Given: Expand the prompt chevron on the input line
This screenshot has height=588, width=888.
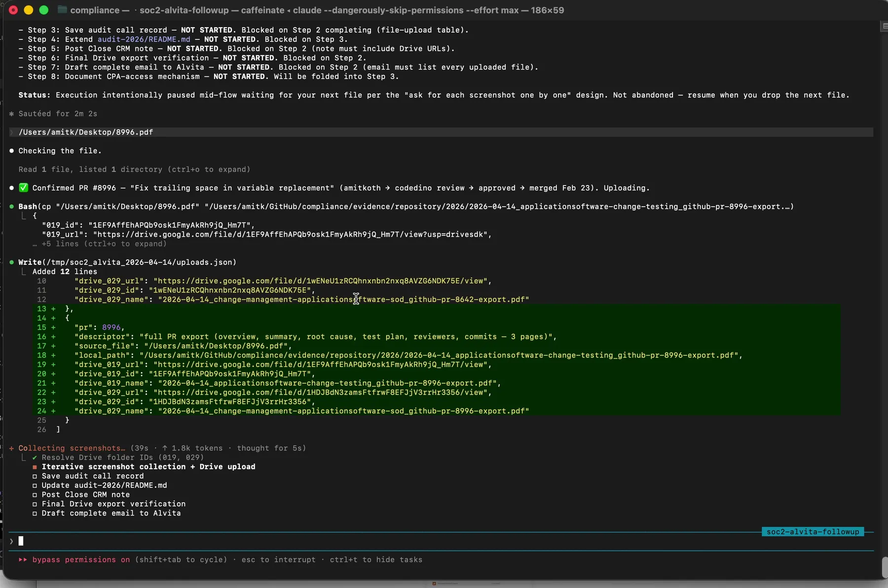Looking at the screenshot, I should [11, 541].
